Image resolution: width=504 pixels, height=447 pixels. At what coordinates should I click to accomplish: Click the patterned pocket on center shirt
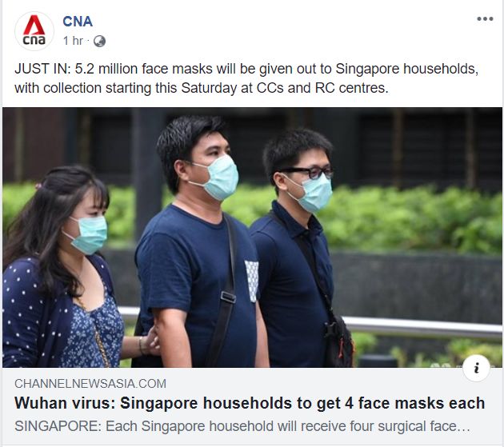[x=252, y=281]
